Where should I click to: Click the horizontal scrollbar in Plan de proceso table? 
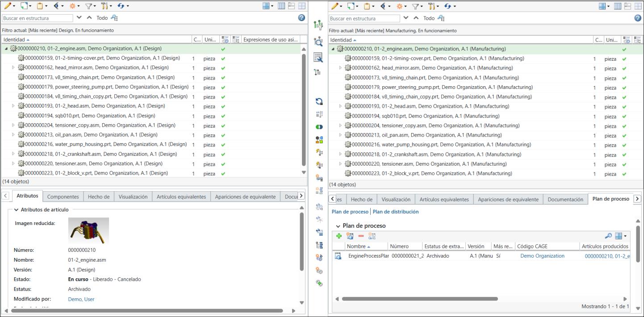pyautogui.click(x=420, y=299)
